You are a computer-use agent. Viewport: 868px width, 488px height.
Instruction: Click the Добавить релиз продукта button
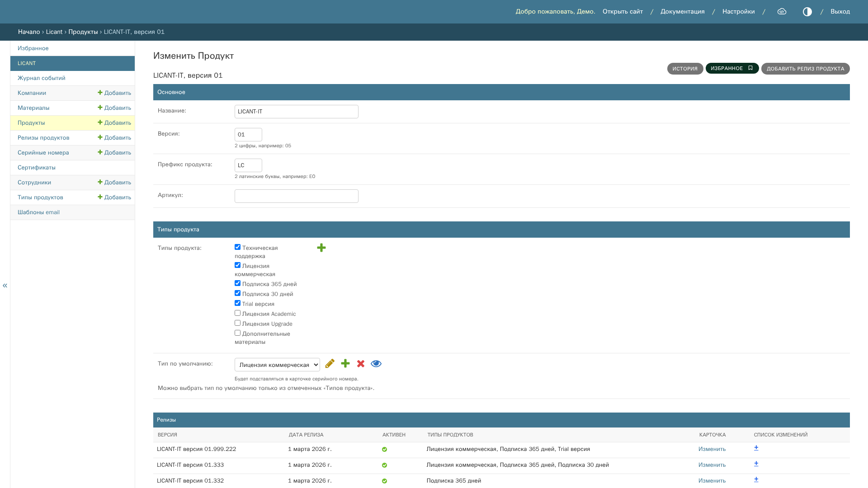(x=805, y=69)
